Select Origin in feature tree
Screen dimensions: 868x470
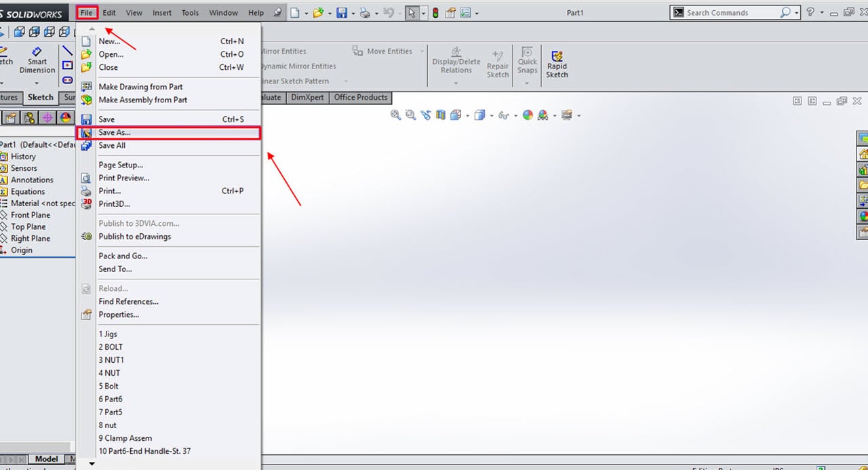coord(22,250)
